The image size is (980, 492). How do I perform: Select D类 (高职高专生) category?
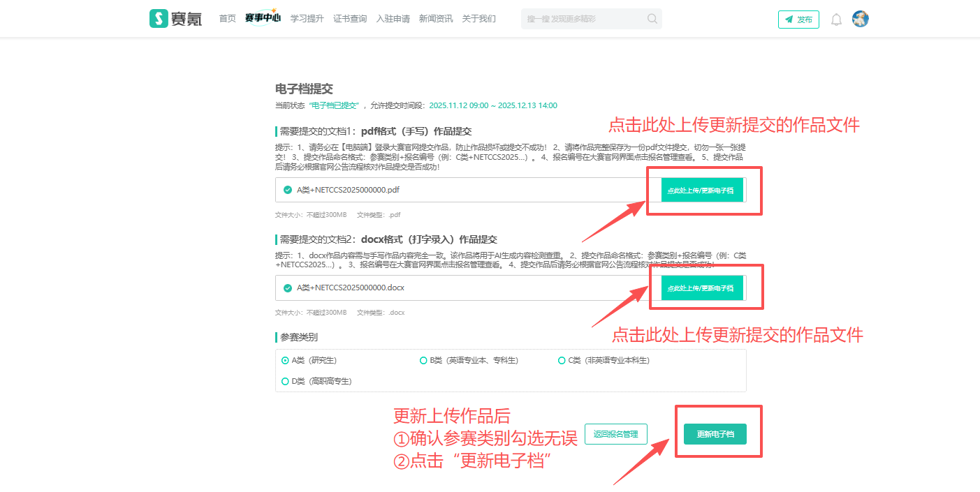tap(285, 381)
